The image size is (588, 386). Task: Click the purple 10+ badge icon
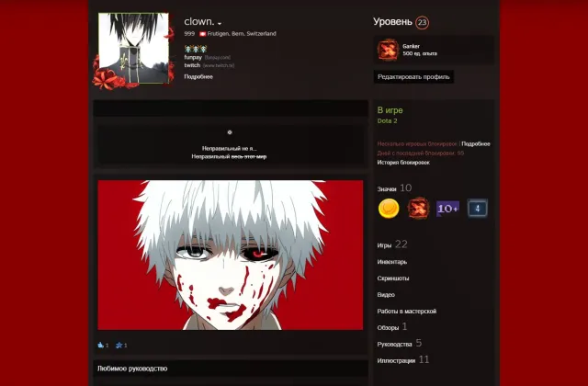447,209
